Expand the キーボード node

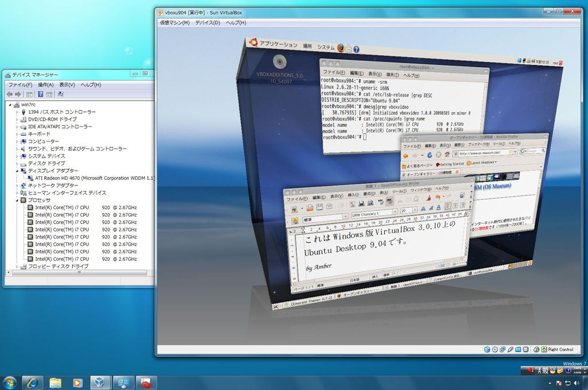(17, 134)
